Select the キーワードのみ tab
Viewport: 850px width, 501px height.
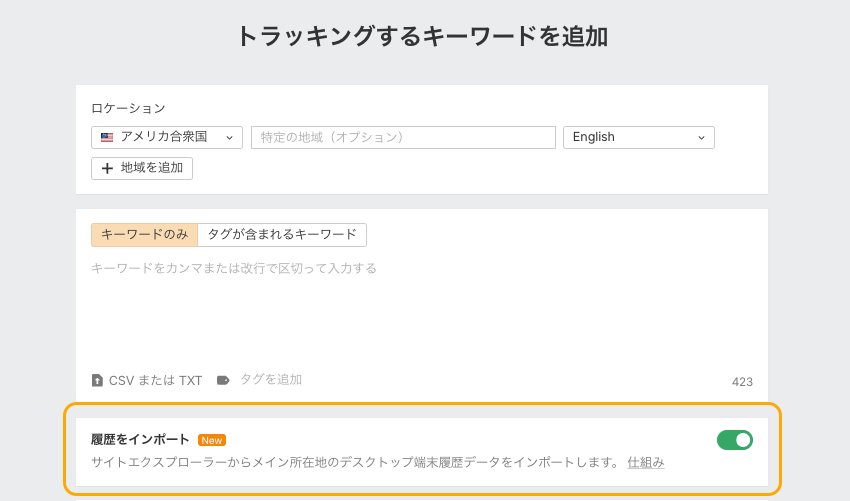[144, 234]
